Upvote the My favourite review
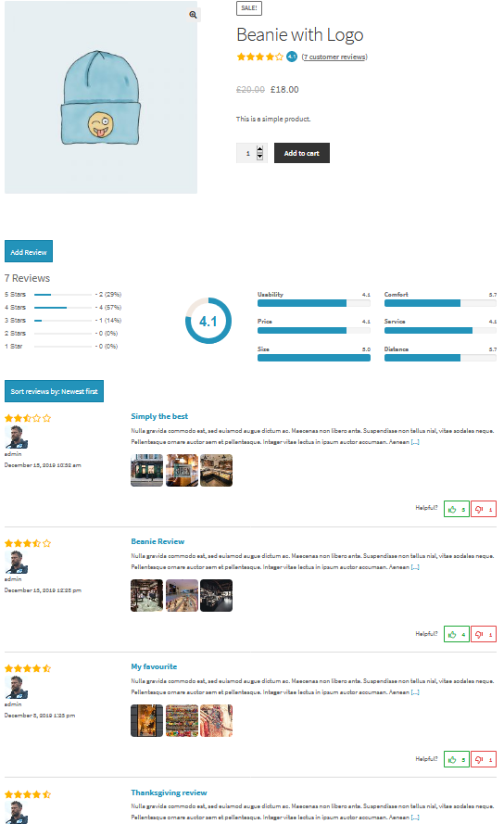Viewport: 504px width, 824px height. click(456, 759)
